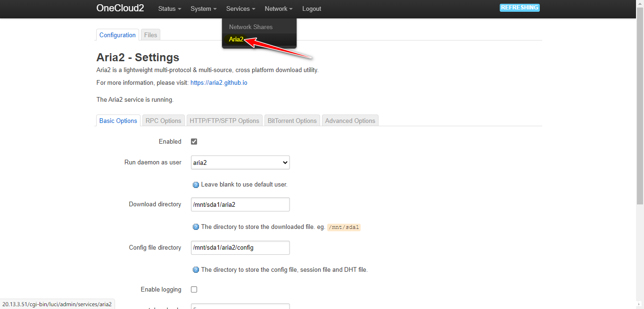Select Aria2 from the Services menu
The height and width of the screenshot is (309, 644).
(x=236, y=40)
